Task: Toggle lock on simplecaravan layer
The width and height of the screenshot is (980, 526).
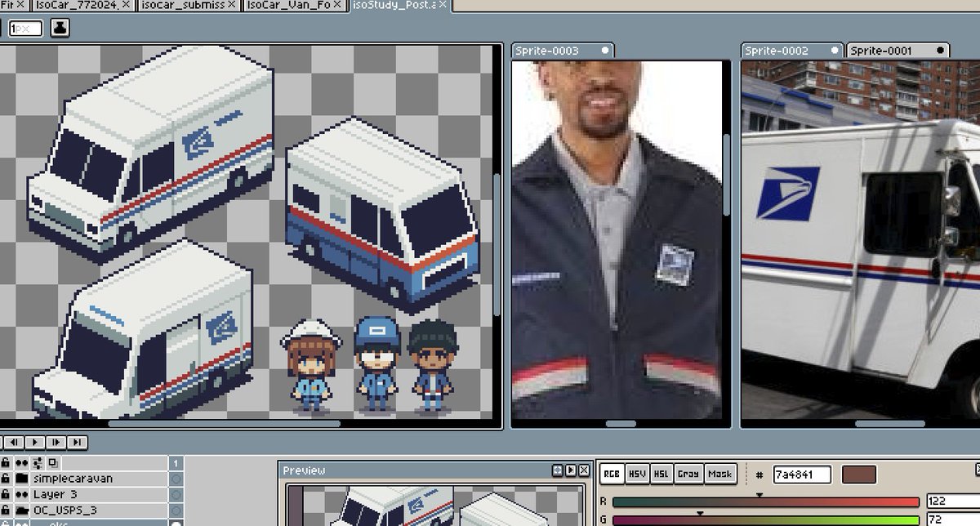Action: (6, 479)
